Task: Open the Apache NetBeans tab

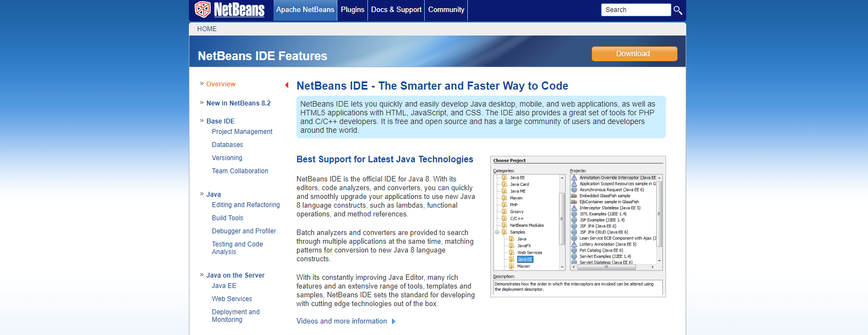Action: pyautogui.click(x=305, y=10)
